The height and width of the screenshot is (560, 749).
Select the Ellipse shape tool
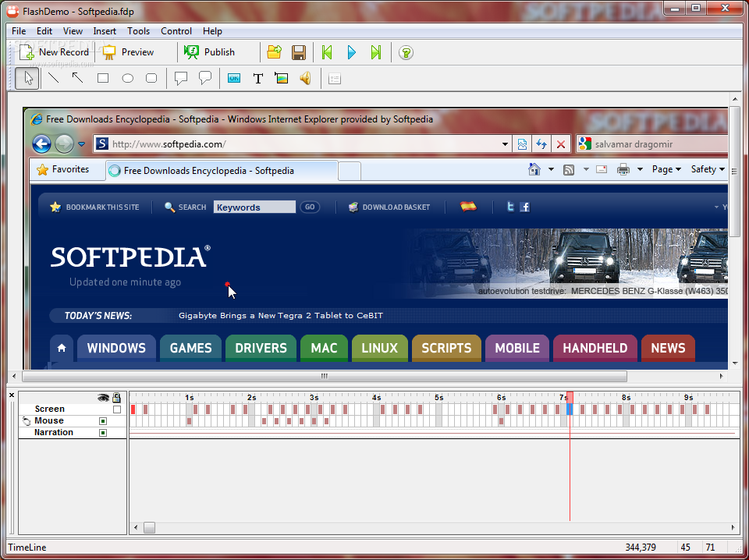(x=127, y=78)
